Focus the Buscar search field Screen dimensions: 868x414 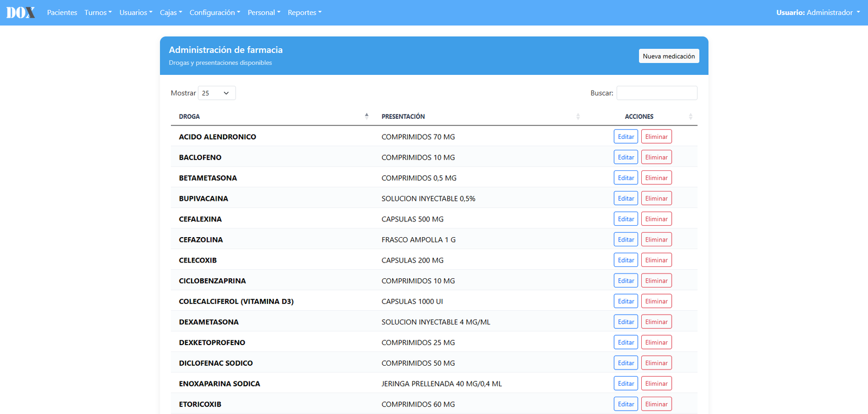tap(657, 93)
